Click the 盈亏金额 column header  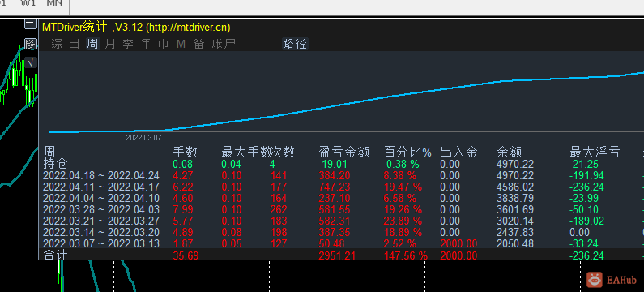point(343,152)
